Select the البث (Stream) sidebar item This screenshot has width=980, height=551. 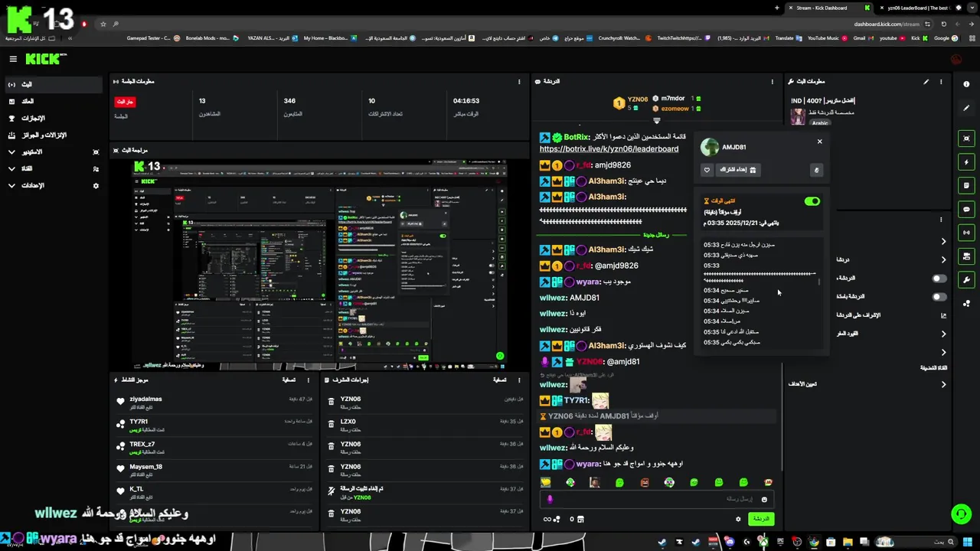click(52, 84)
